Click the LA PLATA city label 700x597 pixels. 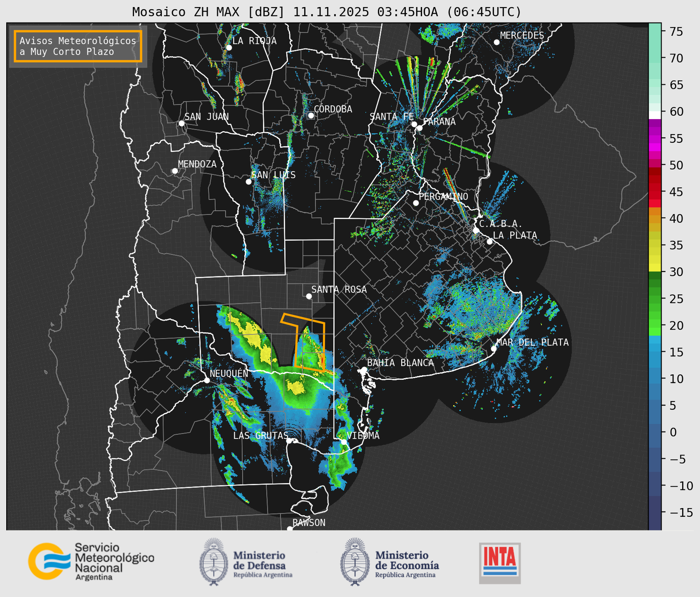click(515, 235)
